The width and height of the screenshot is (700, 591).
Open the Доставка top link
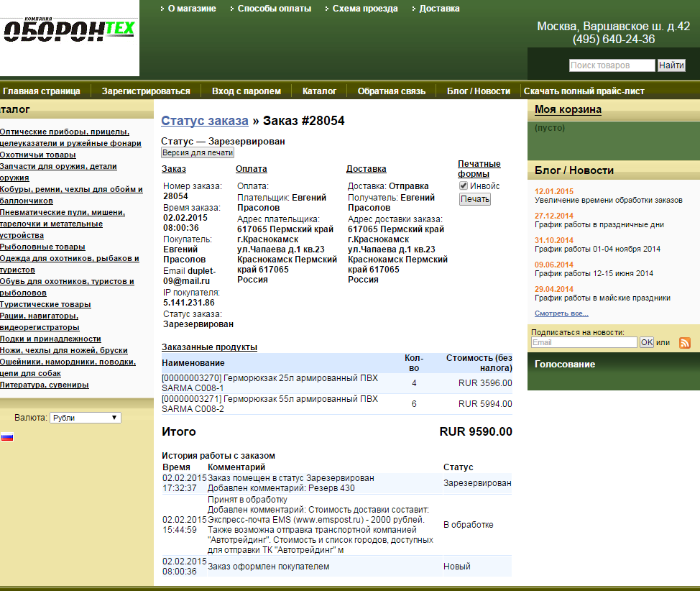[439, 9]
